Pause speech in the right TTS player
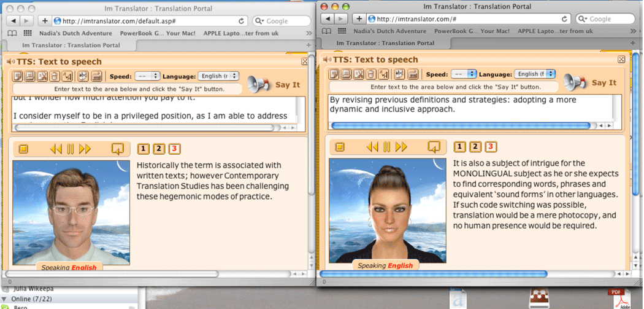Screen dimensions: 644x309 coord(386,146)
